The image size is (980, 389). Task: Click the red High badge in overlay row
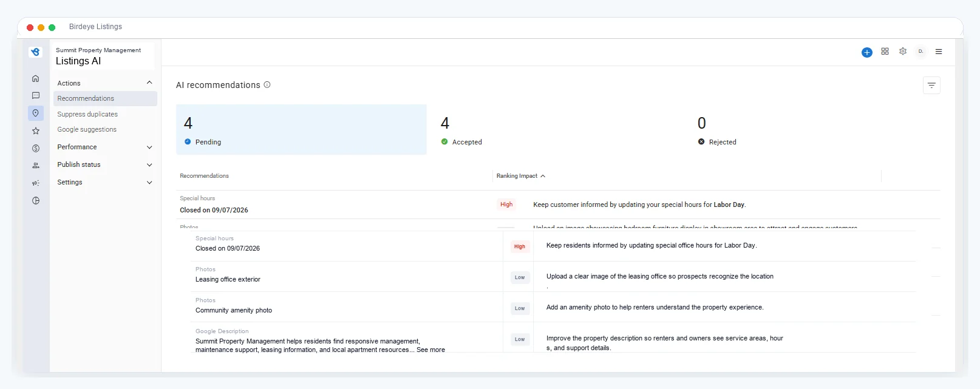[x=520, y=246]
